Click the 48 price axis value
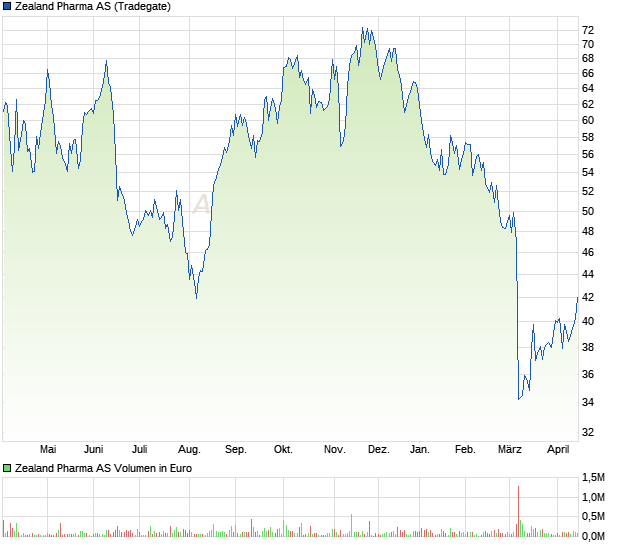Screen dimensions: 620x546 click(x=588, y=231)
